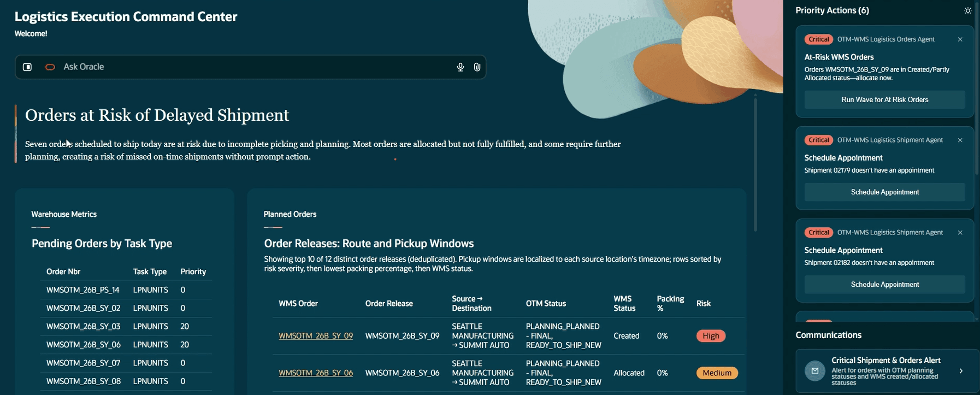Focus the Ask Oracle input field
This screenshot has width=980, height=395.
257,67
